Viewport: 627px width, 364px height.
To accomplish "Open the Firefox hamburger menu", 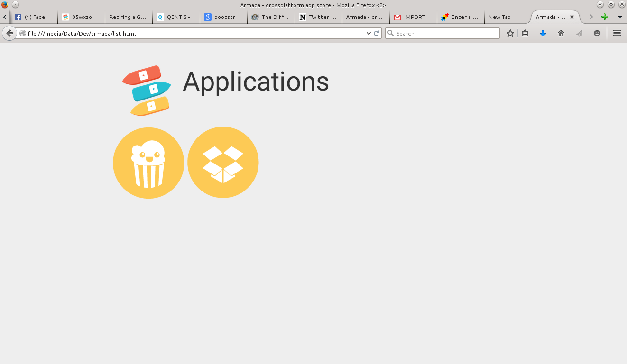I will point(617,33).
